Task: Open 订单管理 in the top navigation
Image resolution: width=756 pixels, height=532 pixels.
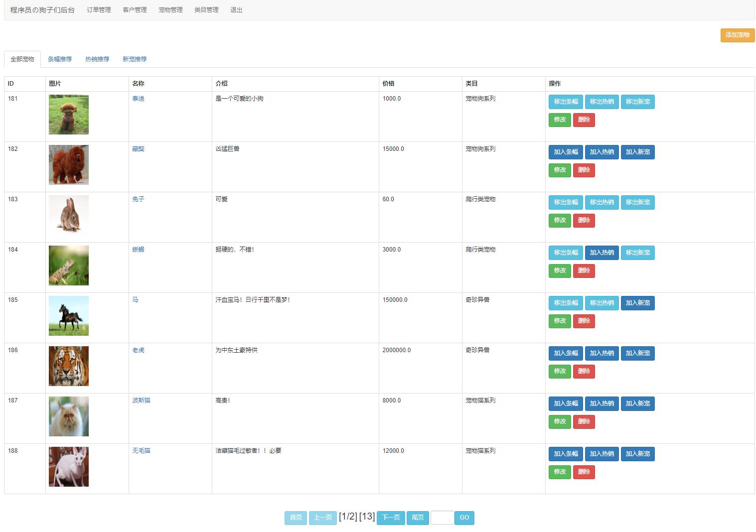Action: tap(99, 10)
